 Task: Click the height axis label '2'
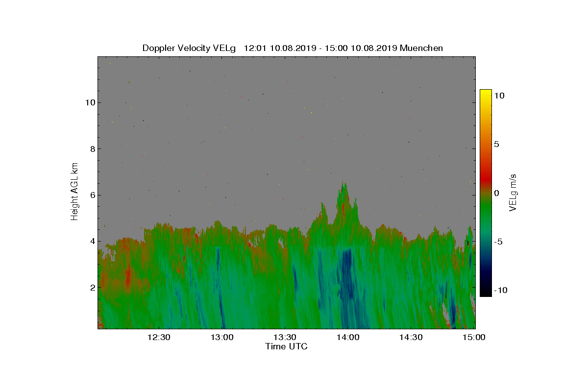pyautogui.click(x=92, y=288)
